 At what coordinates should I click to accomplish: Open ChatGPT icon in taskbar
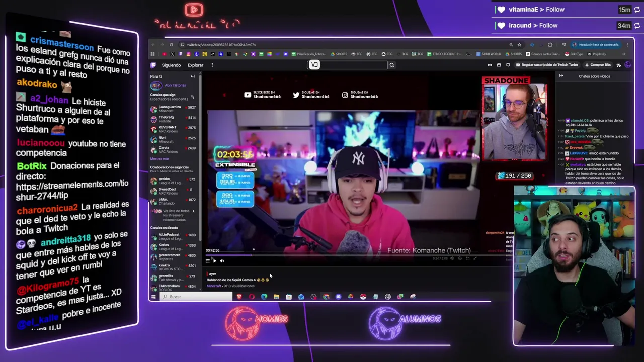388,297
